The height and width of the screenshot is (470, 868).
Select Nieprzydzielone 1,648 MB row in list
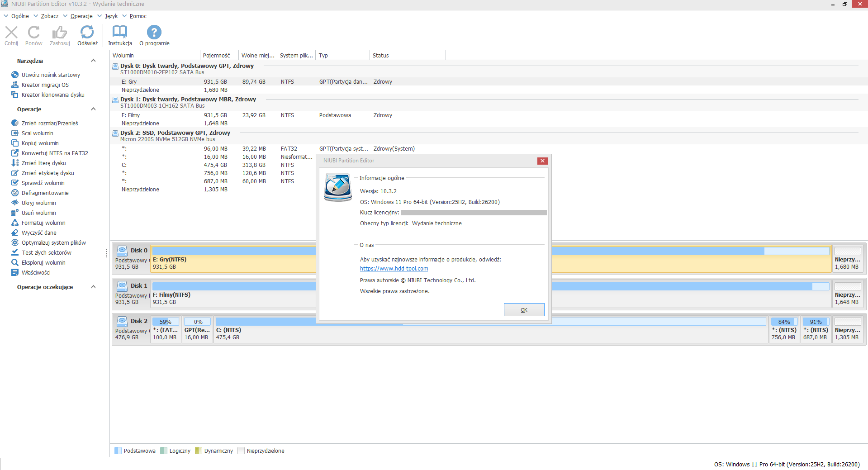click(489, 123)
